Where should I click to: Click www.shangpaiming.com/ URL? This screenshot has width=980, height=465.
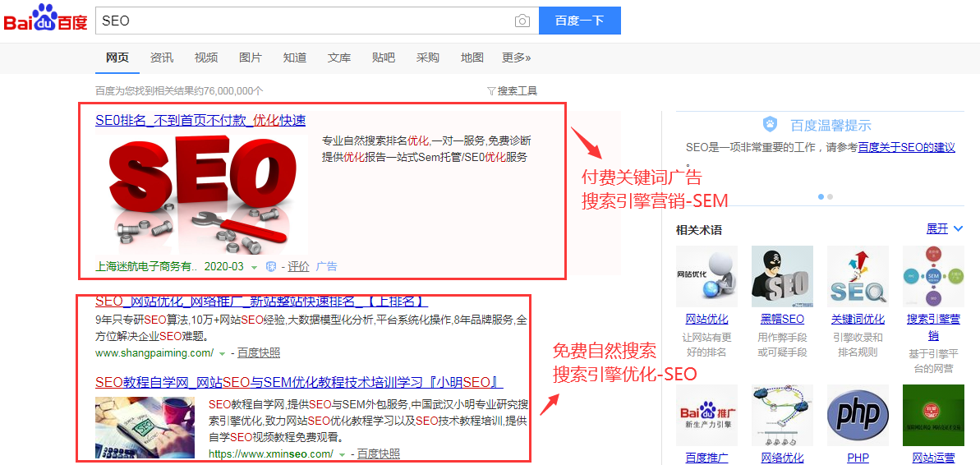[154, 353]
